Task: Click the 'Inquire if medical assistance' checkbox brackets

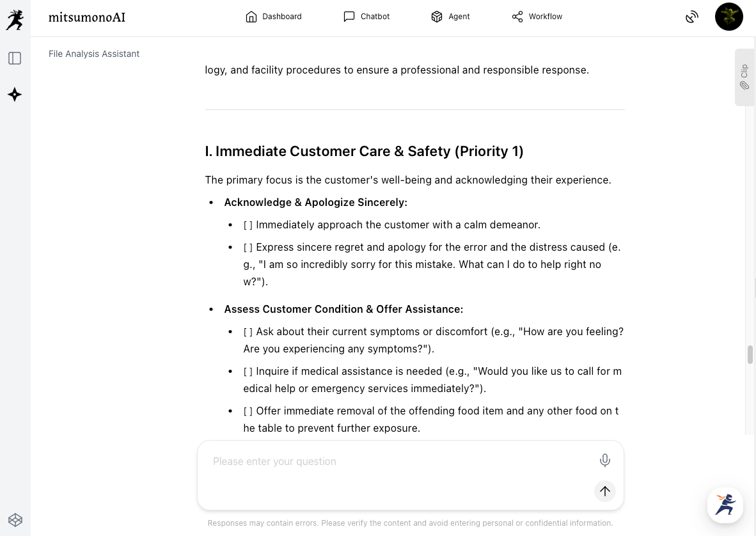Action: (x=248, y=372)
